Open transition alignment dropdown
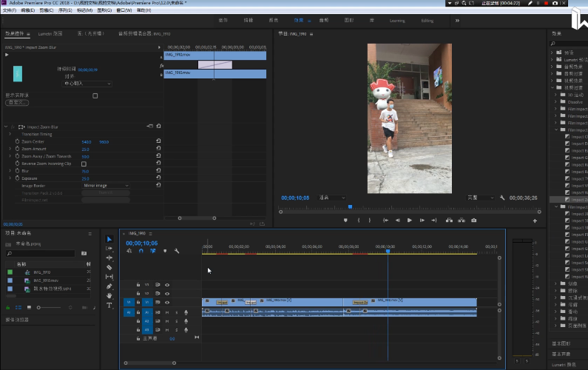The width and height of the screenshot is (588, 370). (87, 84)
